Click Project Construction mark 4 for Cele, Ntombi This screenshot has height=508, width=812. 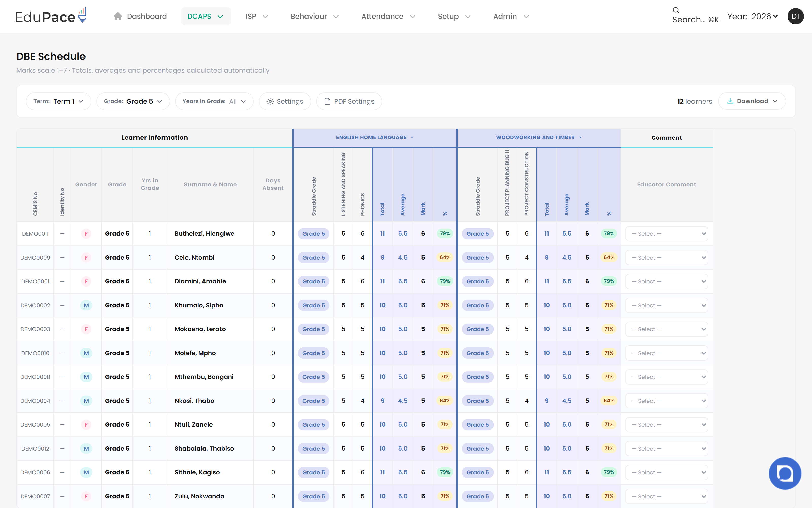527,257
